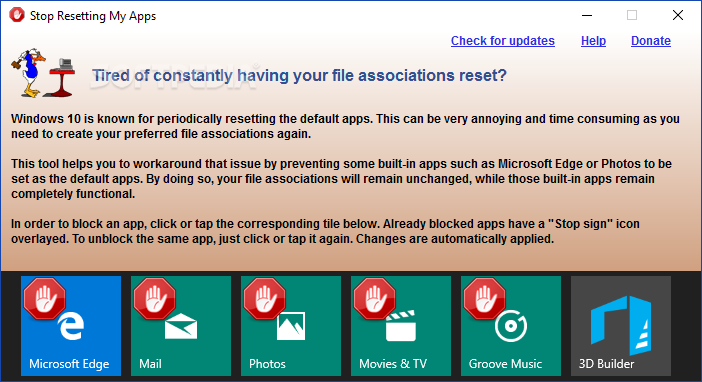Unblock the Groove Music tile
Viewport: 702px width, 382px height.
(511, 326)
